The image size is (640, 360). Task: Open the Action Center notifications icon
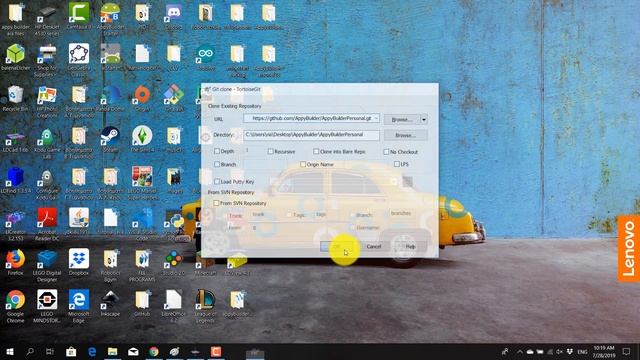tap(627, 351)
